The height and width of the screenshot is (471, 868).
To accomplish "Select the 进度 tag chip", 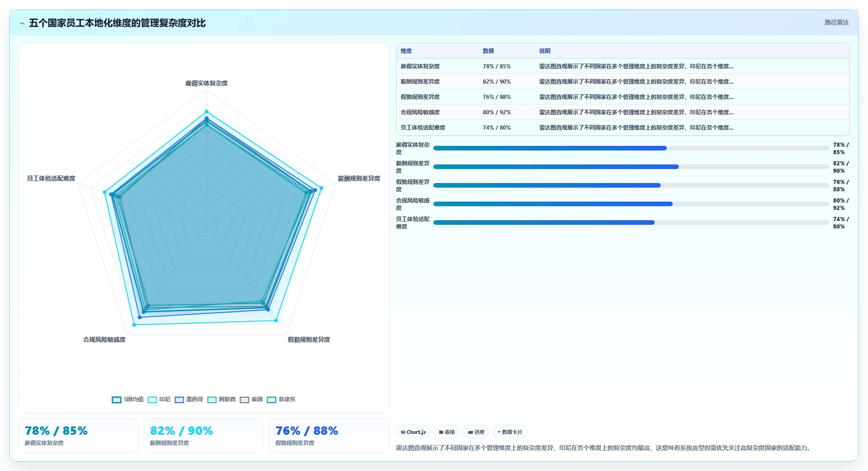I will (476, 432).
